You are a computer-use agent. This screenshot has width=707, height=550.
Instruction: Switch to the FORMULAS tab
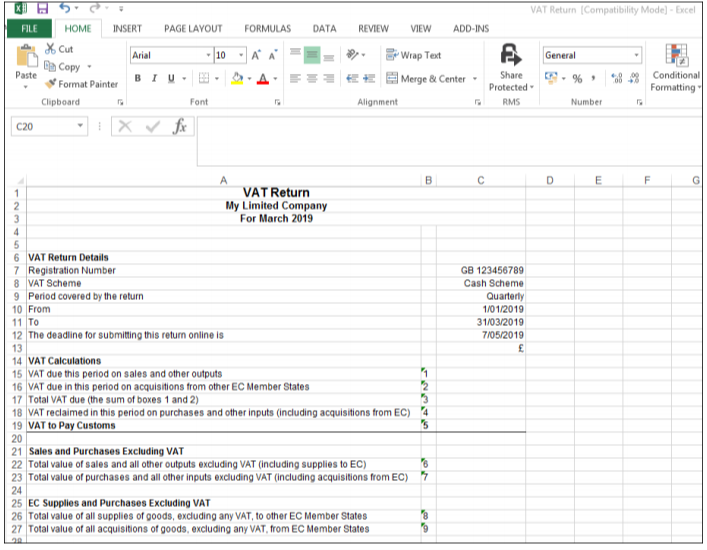(267, 28)
